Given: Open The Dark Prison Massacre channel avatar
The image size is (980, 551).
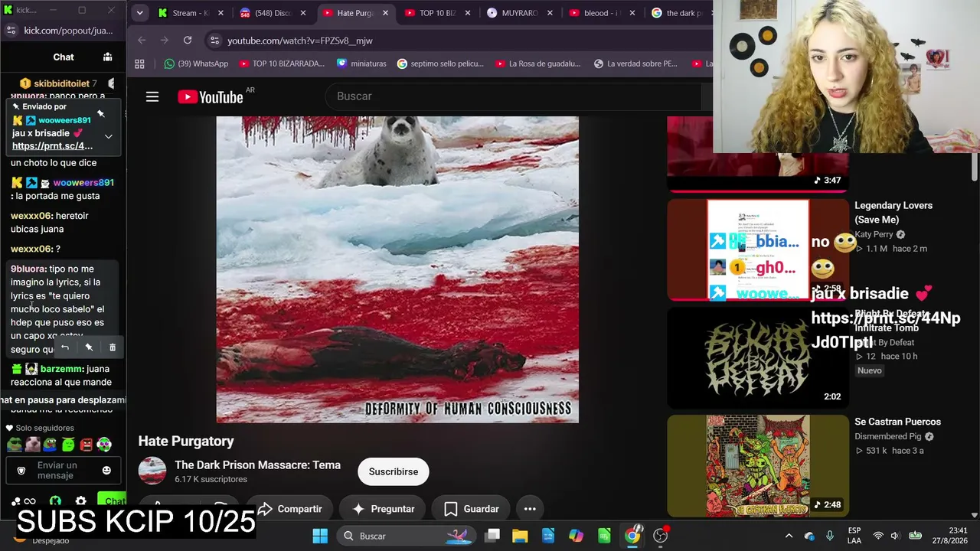Looking at the screenshot, I should click(x=152, y=471).
